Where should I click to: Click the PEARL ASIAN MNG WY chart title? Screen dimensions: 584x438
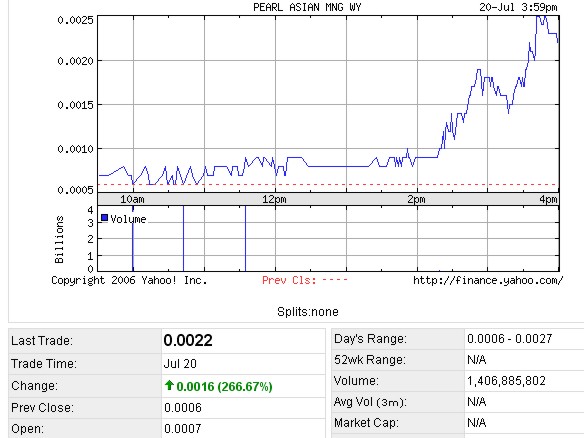[x=307, y=7]
